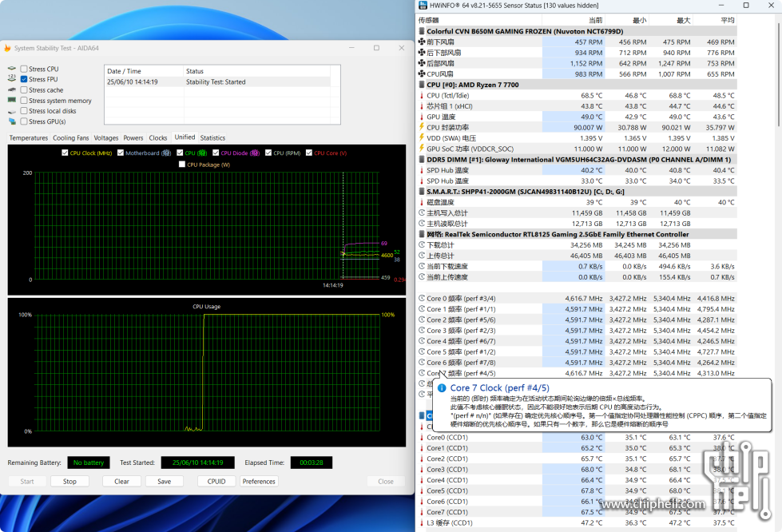Click the power bolt icon beside CPU 封装功率
This screenshot has height=532, width=782.
[422, 127]
